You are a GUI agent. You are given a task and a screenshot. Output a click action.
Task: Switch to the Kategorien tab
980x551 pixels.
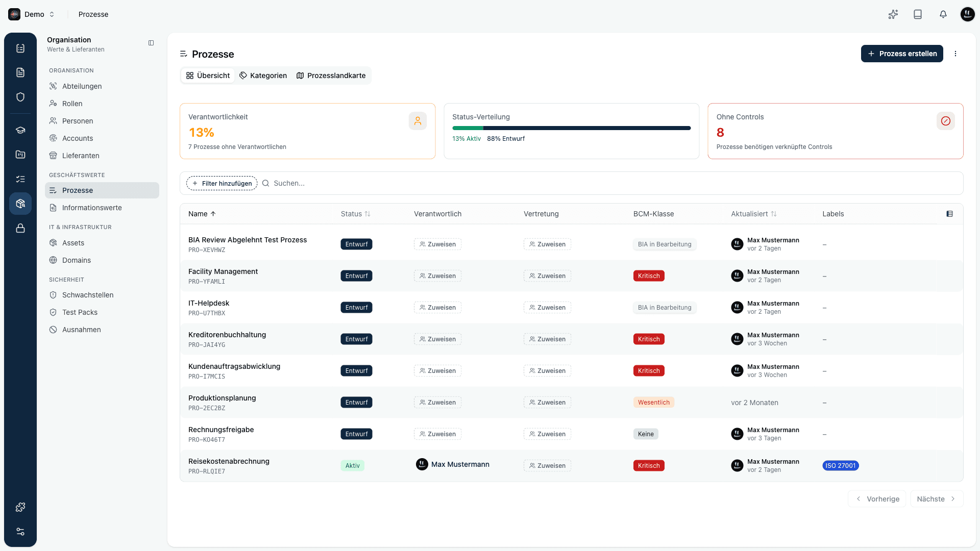[263, 76]
